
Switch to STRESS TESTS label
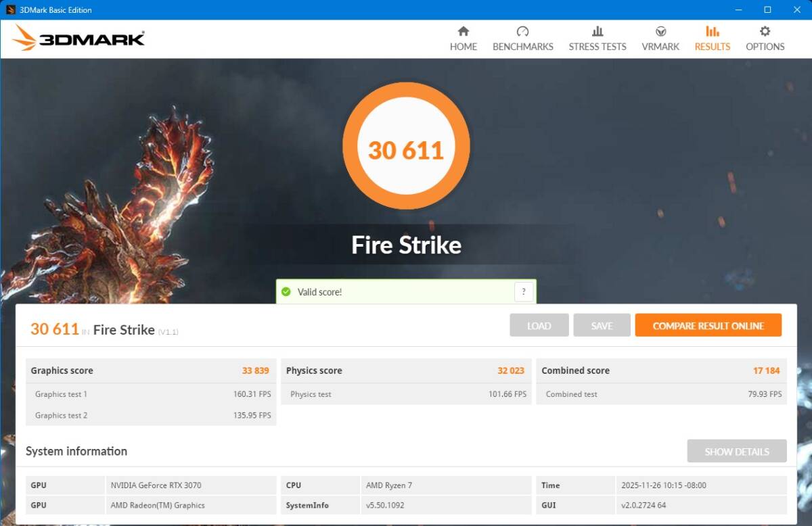pos(597,47)
